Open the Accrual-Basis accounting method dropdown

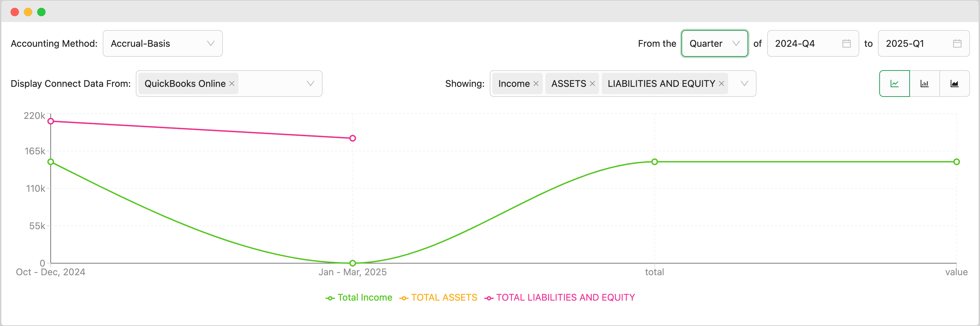point(162,43)
